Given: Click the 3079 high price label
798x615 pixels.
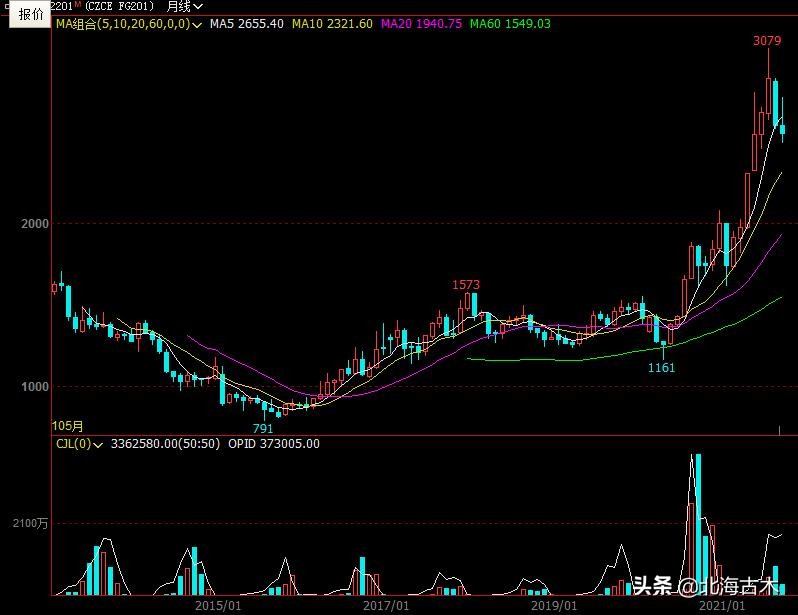Looking at the screenshot, I should [x=766, y=41].
